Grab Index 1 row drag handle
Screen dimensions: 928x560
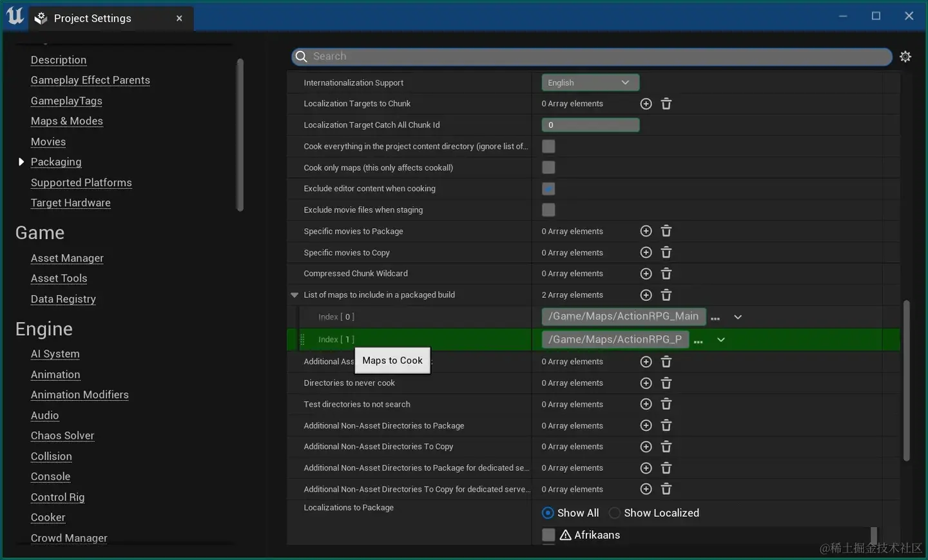pyautogui.click(x=302, y=340)
